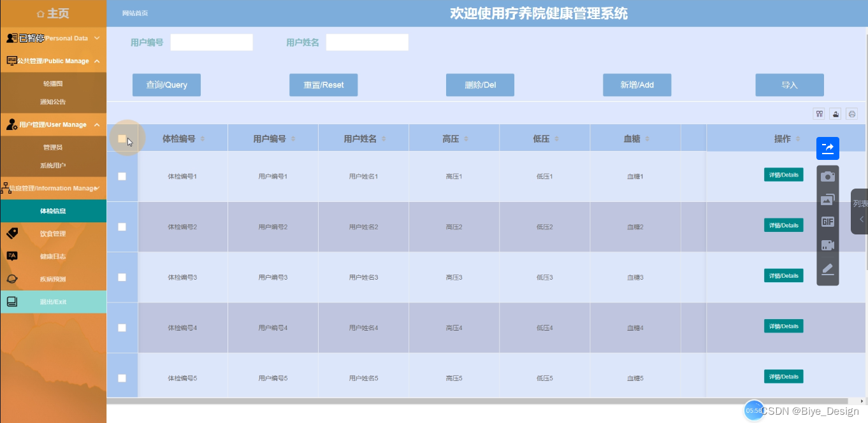The width and height of the screenshot is (868, 423).
Task: Click the video record overlay icon
Action: (x=828, y=245)
